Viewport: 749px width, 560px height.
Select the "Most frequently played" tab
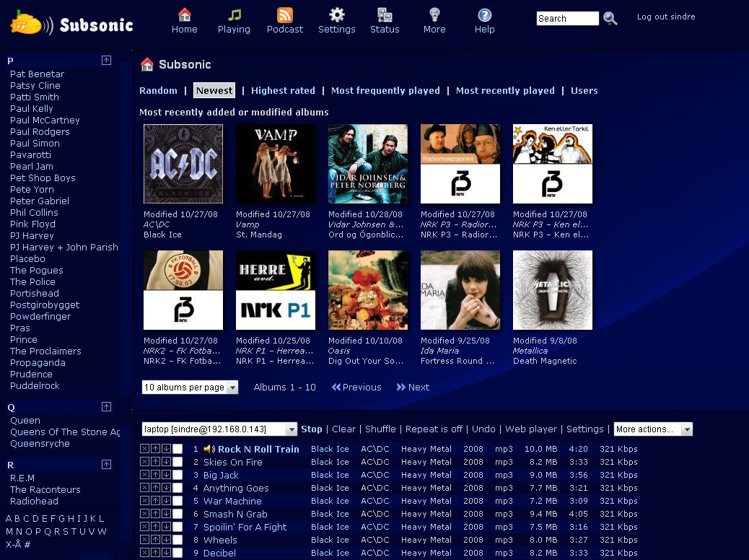pyautogui.click(x=385, y=90)
